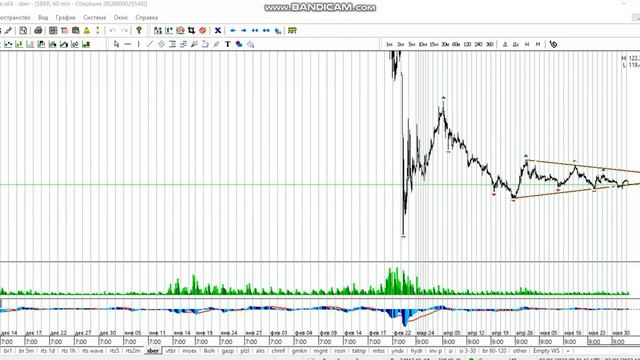Viewport: 640px width, 360px height.
Task: Switch to the moex workspace tab
Action: [x=189, y=351]
